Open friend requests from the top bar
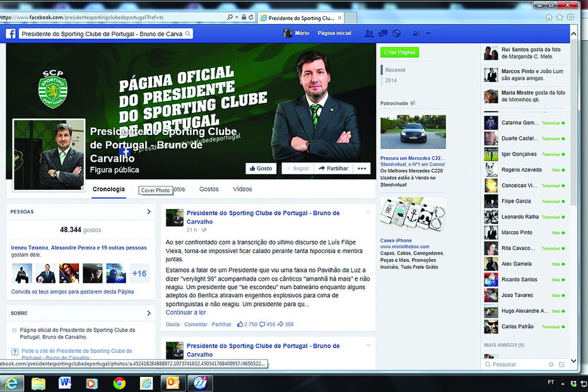Screen dimensions: 588x392 (x=369, y=33)
